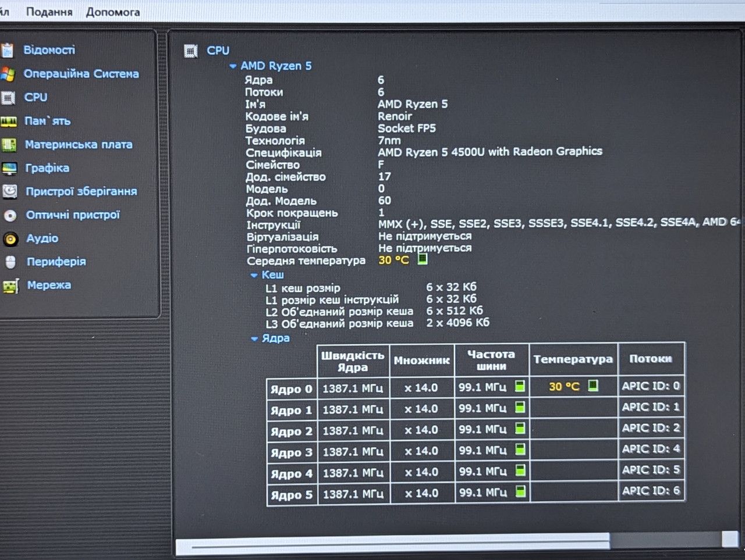Toggle the bus speed indicator for Ядро 0

point(520,386)
